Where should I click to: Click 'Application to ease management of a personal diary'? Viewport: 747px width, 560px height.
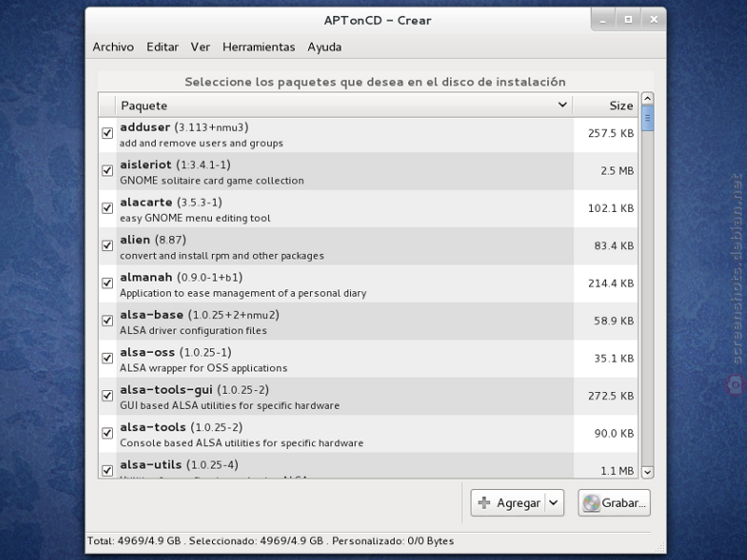pyautogui.click(x=243, y=293)
